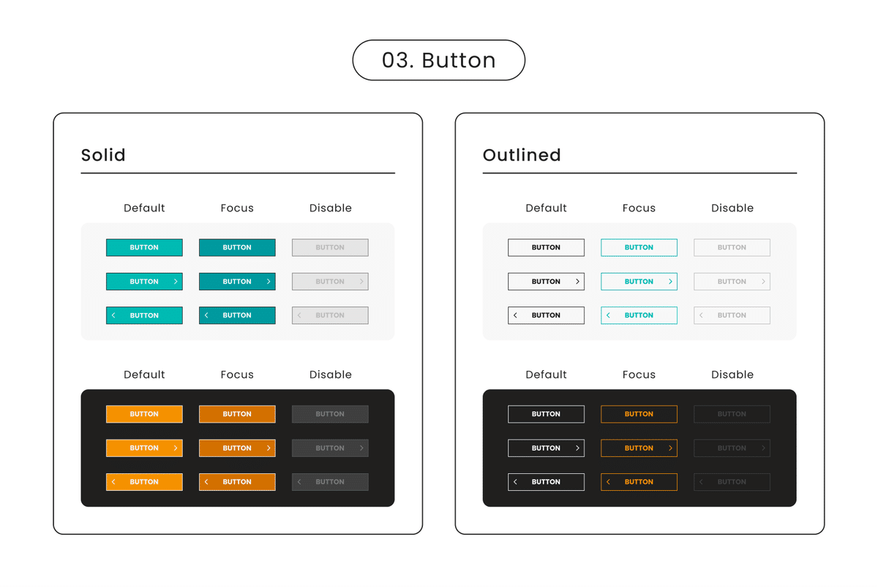Click left chevron on orange Solid Default button

point(113,482)
